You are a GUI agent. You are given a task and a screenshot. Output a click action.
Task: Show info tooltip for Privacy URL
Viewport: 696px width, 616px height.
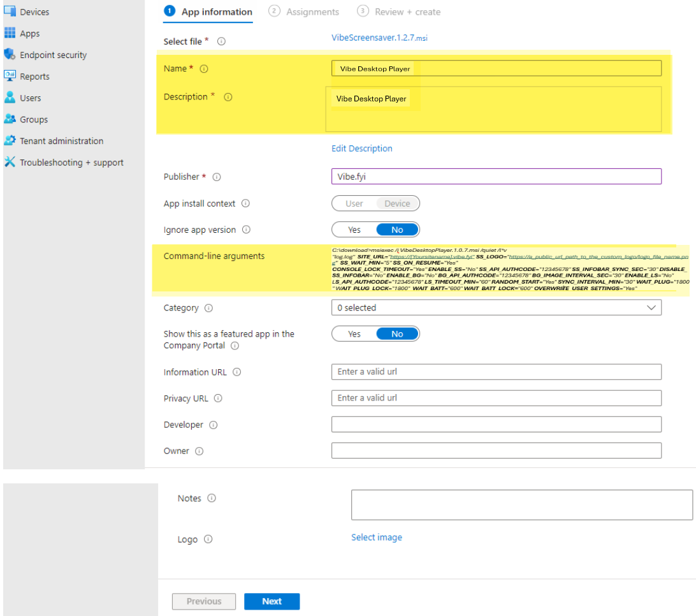tap(218, 399)
